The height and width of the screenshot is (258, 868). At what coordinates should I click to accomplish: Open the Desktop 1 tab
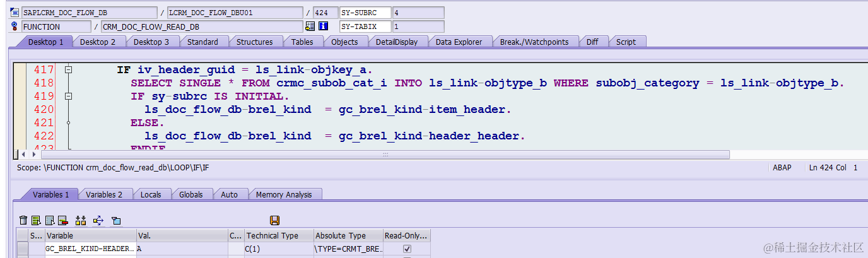[x=45, y=42]
